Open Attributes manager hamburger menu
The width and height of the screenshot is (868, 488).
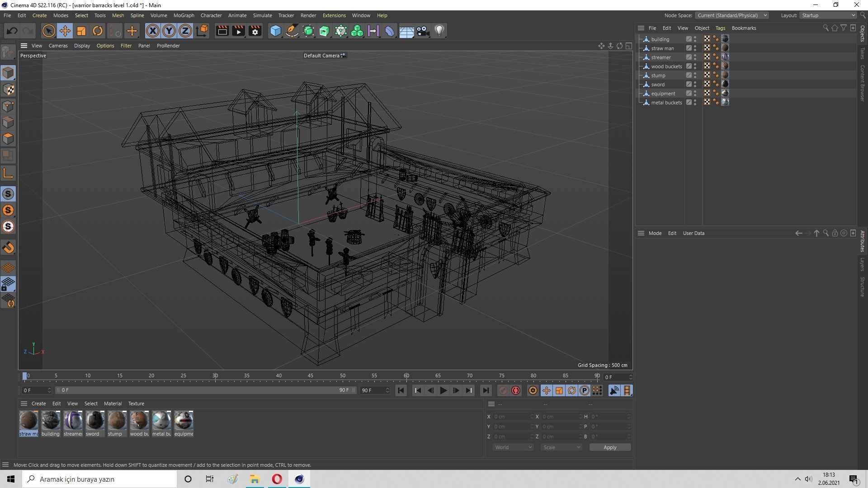point(641,233)
